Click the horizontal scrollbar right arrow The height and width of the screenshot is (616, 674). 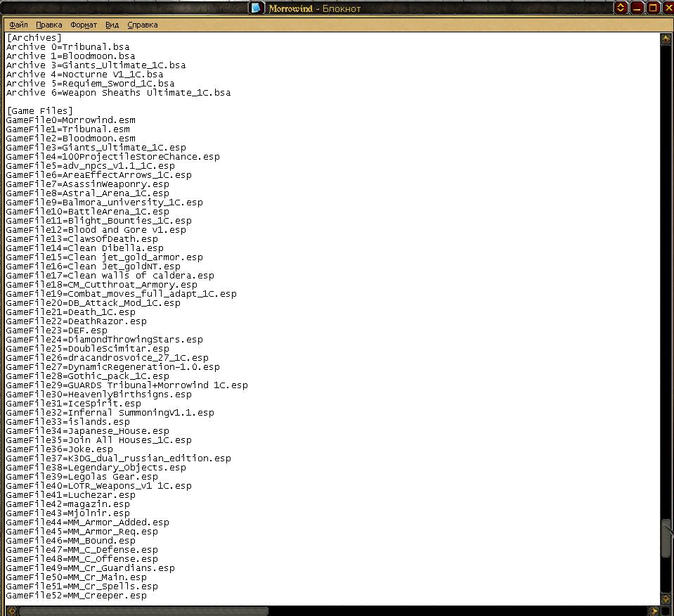tap(654, 611)
